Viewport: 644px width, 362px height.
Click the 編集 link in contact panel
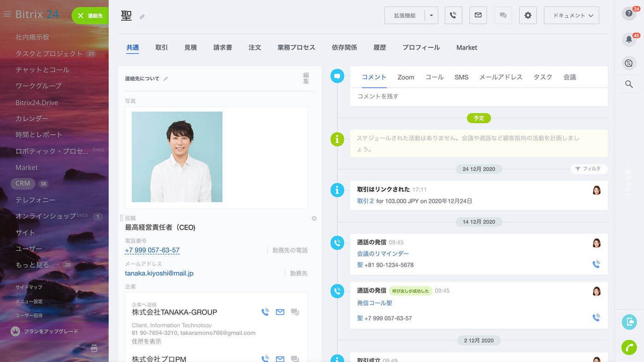[306, 78]
